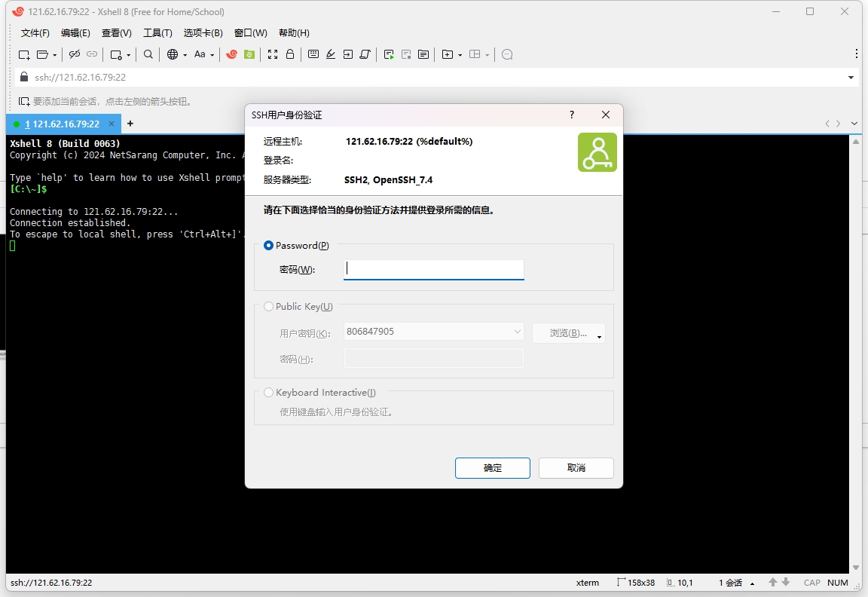Expand the Properties icon dropdown arrow

coord(128,55)
